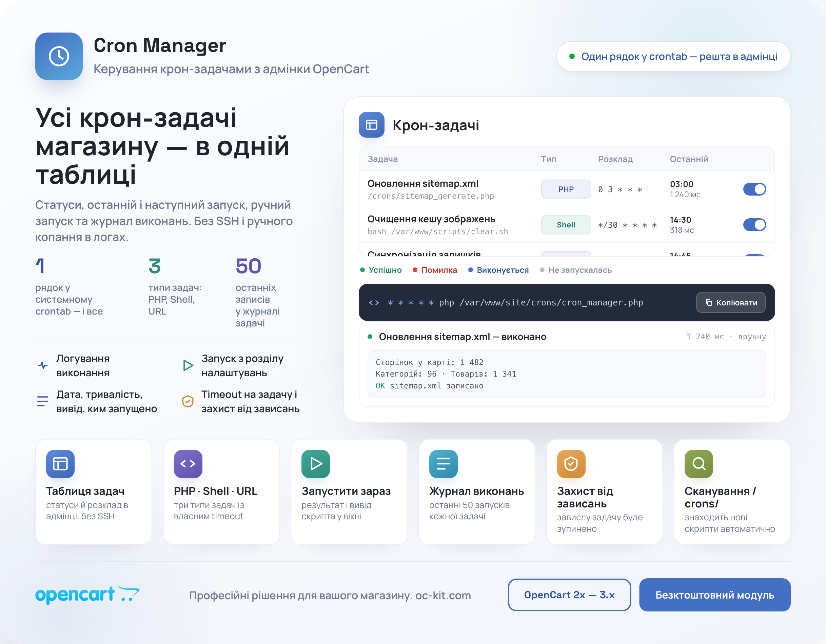Select the Успішно status legend
The width and height of the screenshot is (826, 644).
pos(381,270)
